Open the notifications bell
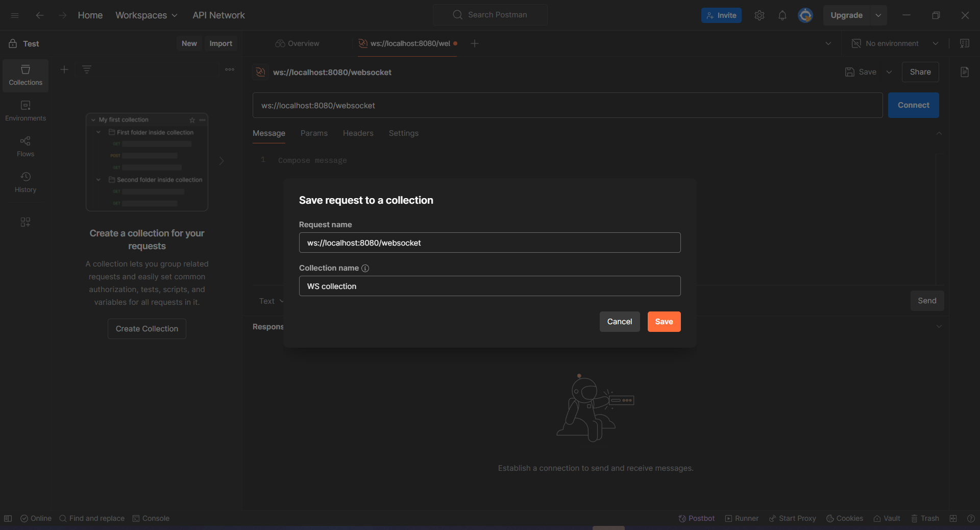The image size is (980, 530). (782, 15)
